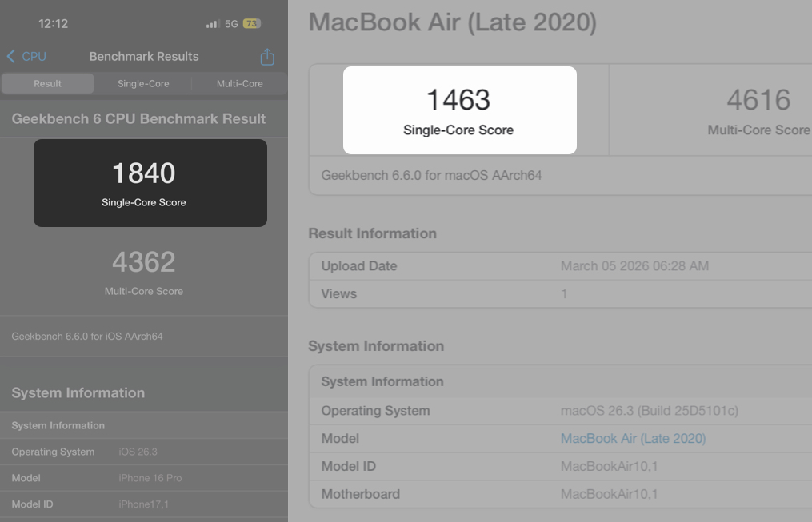Click the MacBook Air (Late 2020) page heading
The height and width of the screenshot is (522, 812).
(453, 24)
